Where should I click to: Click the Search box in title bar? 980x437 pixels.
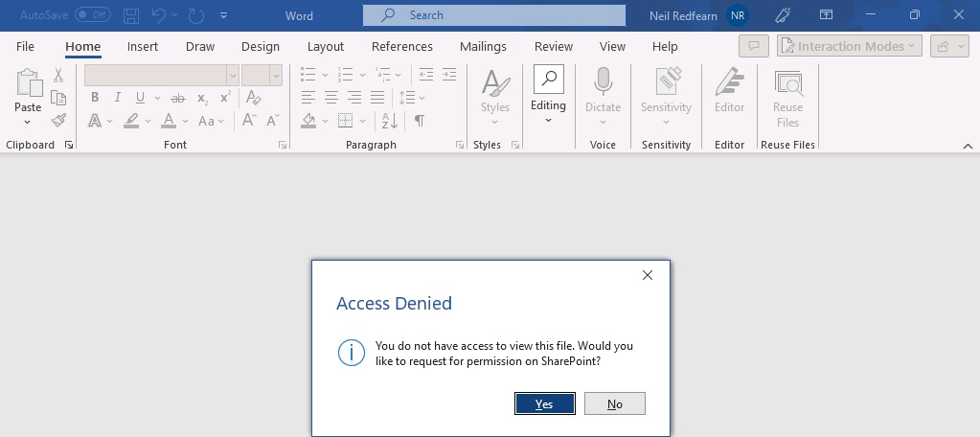[x=493, y=15]
